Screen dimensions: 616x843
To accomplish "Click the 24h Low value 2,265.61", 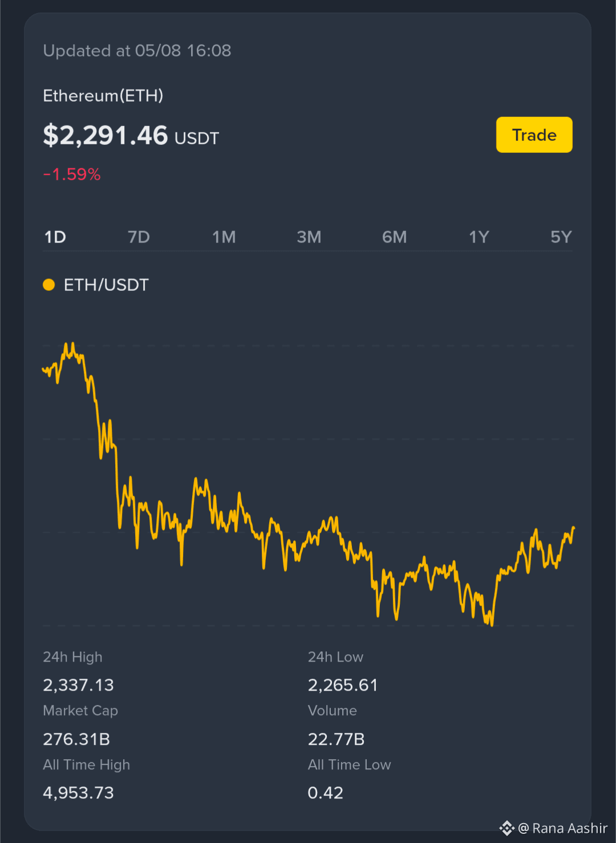I will 343,685.
